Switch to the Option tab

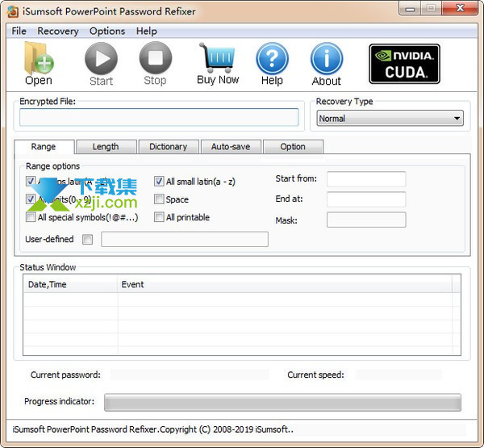tap(293, 147)
